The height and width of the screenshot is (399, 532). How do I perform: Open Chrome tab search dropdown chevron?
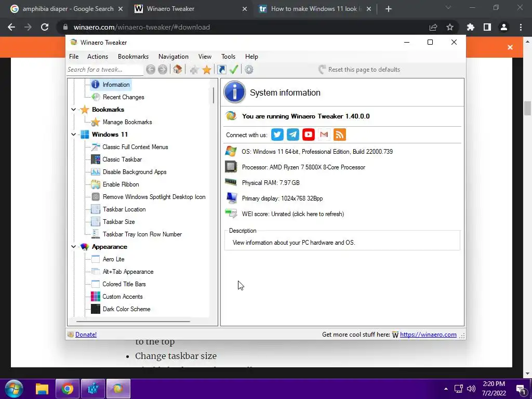(x=448, y=7)
